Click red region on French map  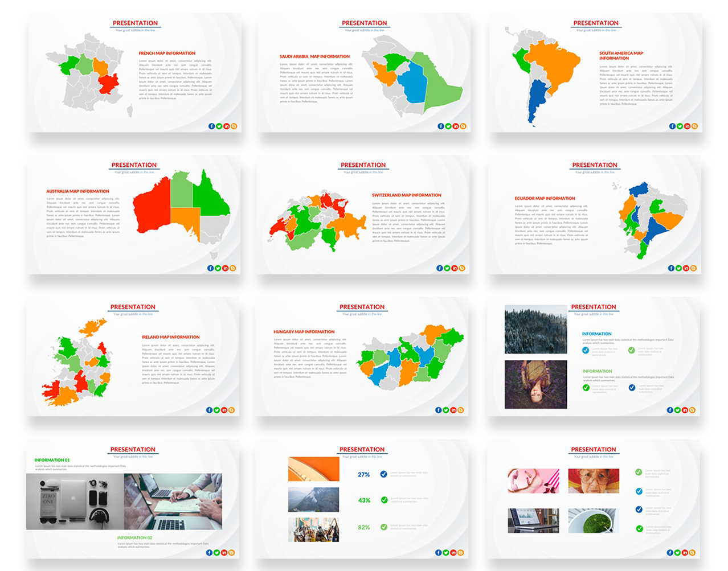coord(108,84)
